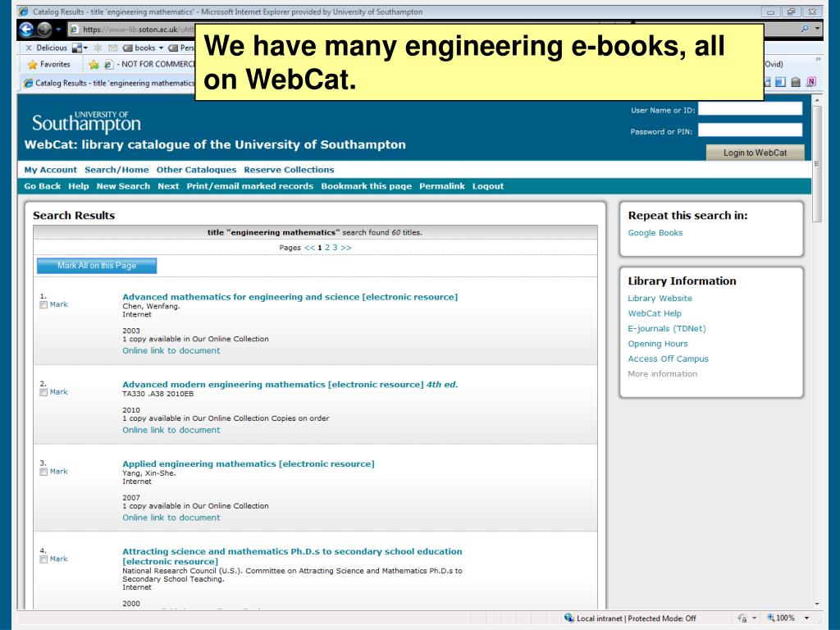Click Next in the teal navigation bar
840x630 pixels.
pos(168,186)
